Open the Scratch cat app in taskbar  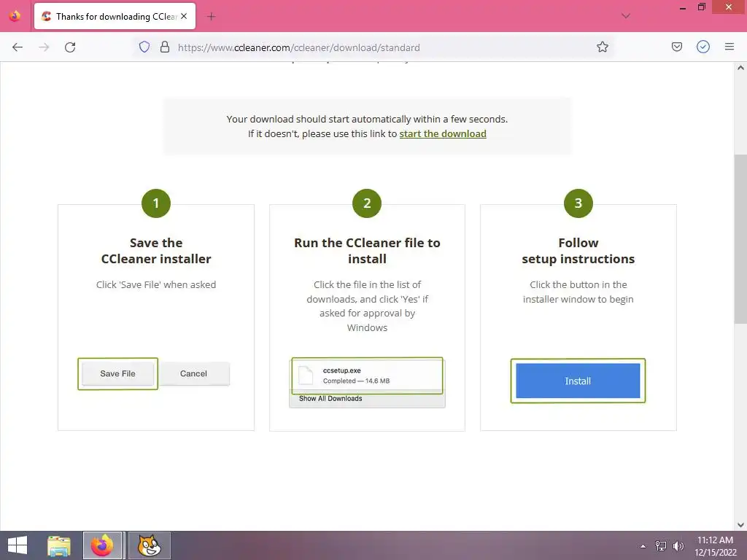point(149,545)
